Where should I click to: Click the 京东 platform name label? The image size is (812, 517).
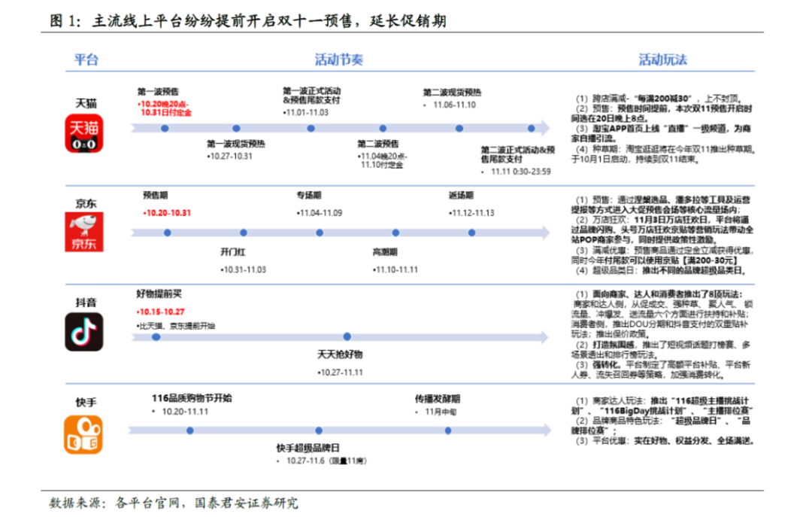[86, 203]
